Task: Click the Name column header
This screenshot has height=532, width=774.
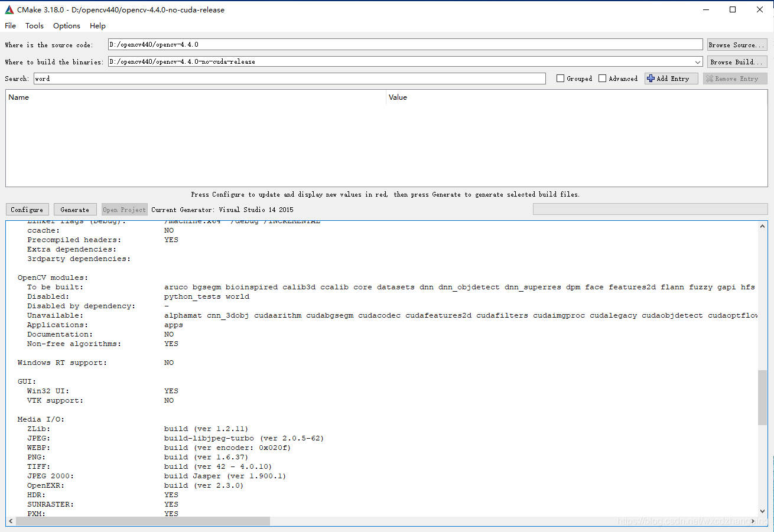Action: point(196,97)
